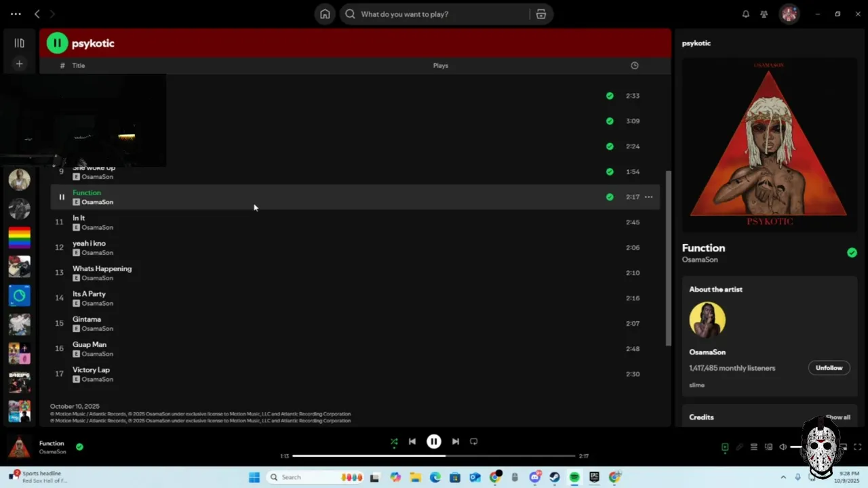Play the track Guap Man
Viewport: 868px width, 488px height.
pyautogui.click(x=90, y=344)
